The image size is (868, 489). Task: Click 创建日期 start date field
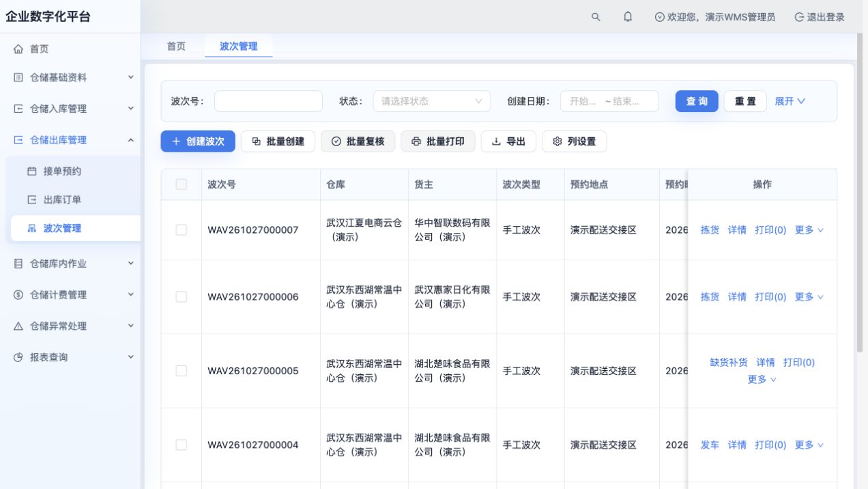[x=582, y=101]
